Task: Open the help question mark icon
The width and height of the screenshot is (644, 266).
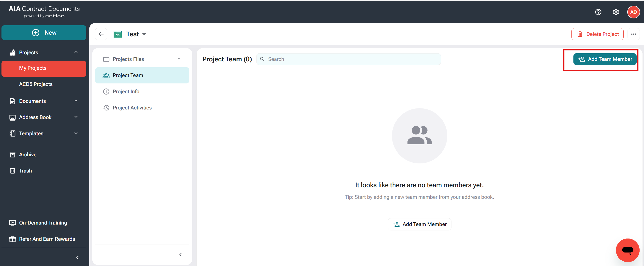Action: 598,12
